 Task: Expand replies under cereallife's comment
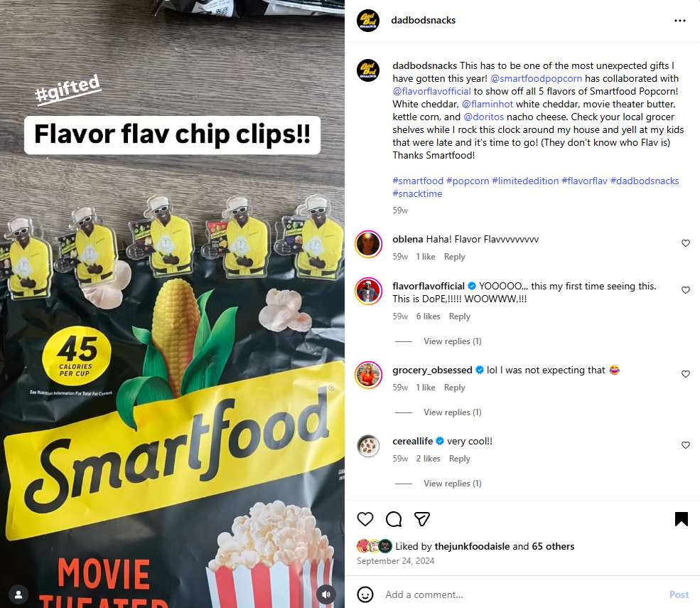pyautogui.click(x=452, y=484)
